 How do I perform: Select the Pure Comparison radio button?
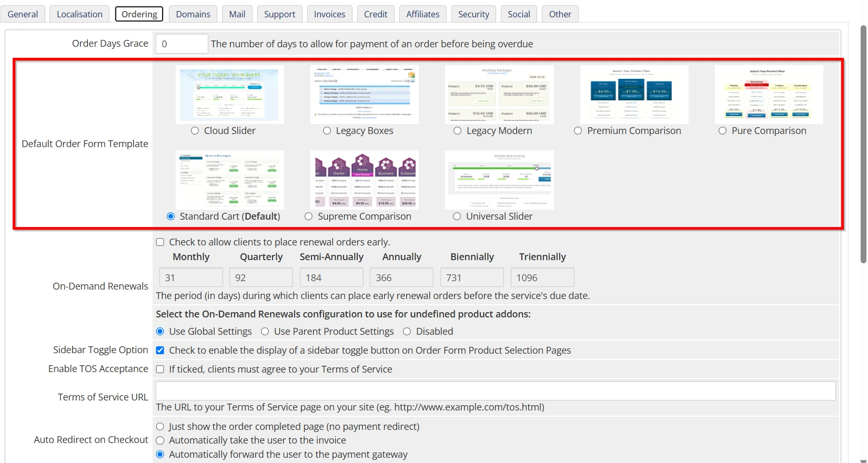[723, 131]
